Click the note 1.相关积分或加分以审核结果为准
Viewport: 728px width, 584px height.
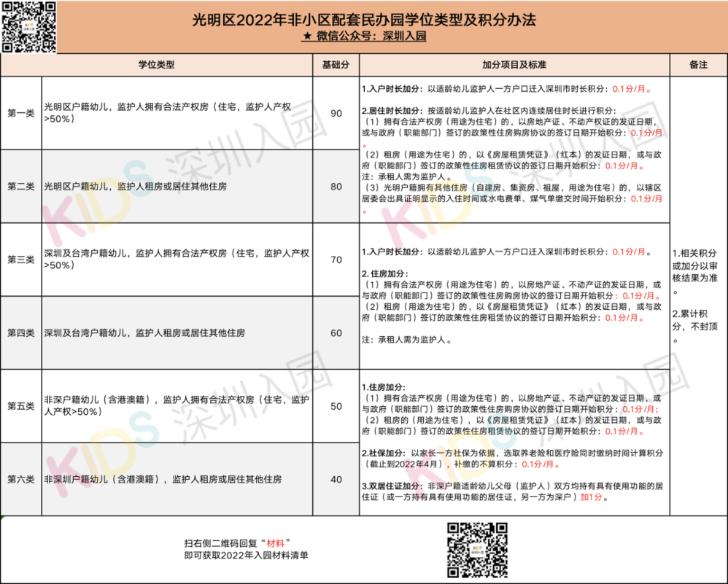coord(695,271)
